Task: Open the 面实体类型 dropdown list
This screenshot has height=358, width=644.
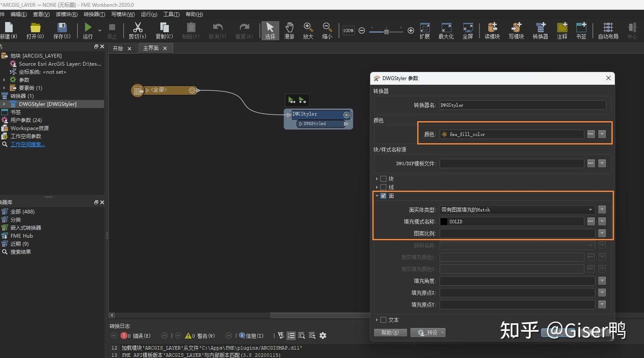Action: [590, 210]
